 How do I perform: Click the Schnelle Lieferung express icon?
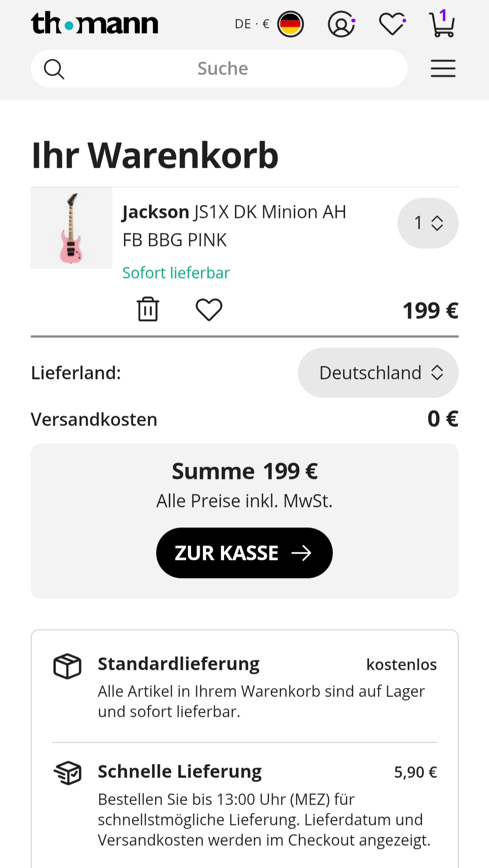[67, 773]
